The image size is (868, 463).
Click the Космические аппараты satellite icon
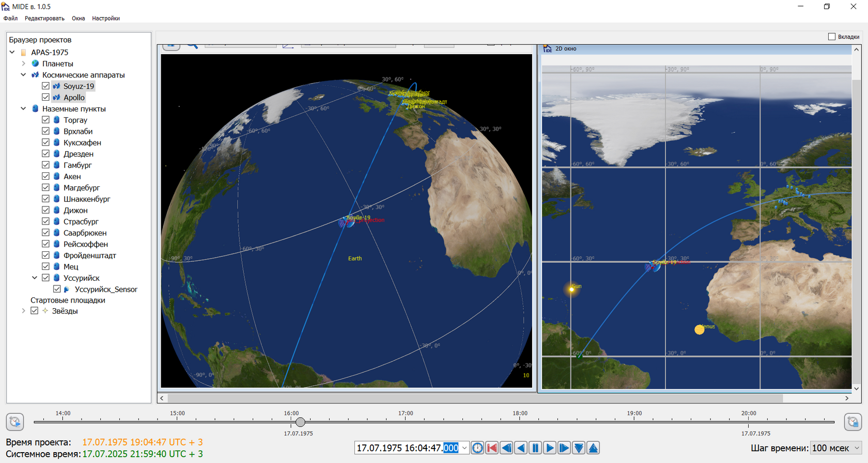point(35,75)
